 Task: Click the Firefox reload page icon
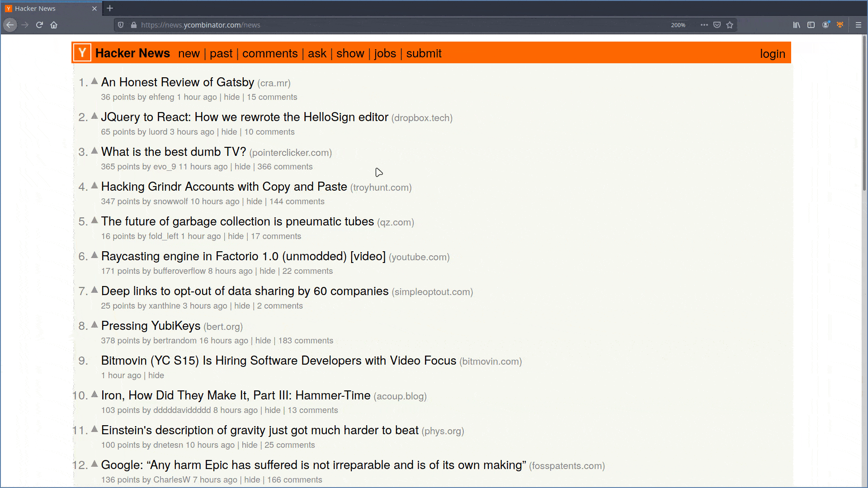(39, 25)
